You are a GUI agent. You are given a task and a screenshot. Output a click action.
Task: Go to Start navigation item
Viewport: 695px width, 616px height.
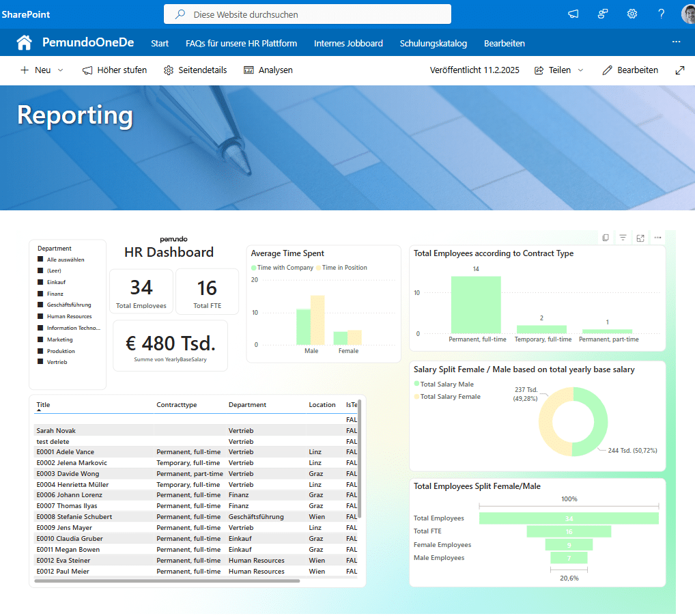tap(160, 44)
